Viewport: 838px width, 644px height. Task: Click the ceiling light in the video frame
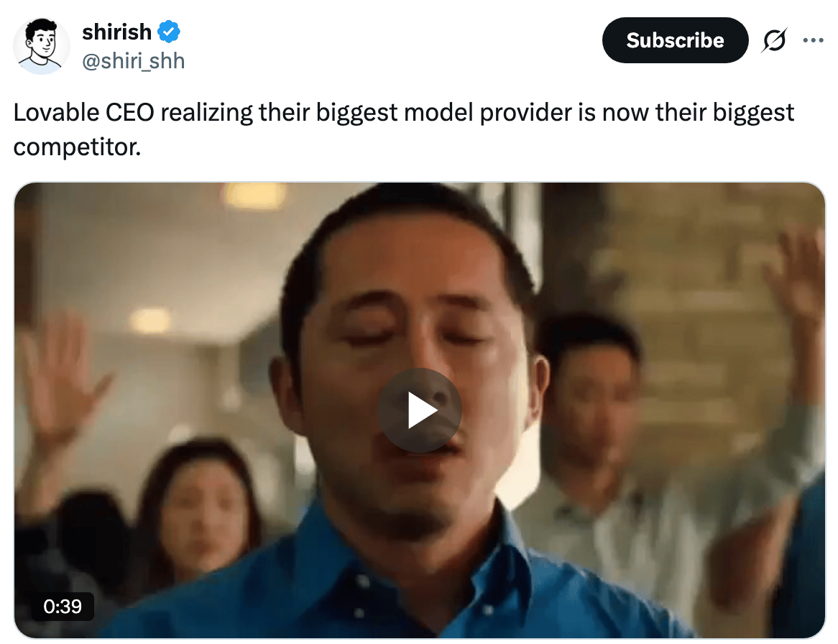pos(255,195)
